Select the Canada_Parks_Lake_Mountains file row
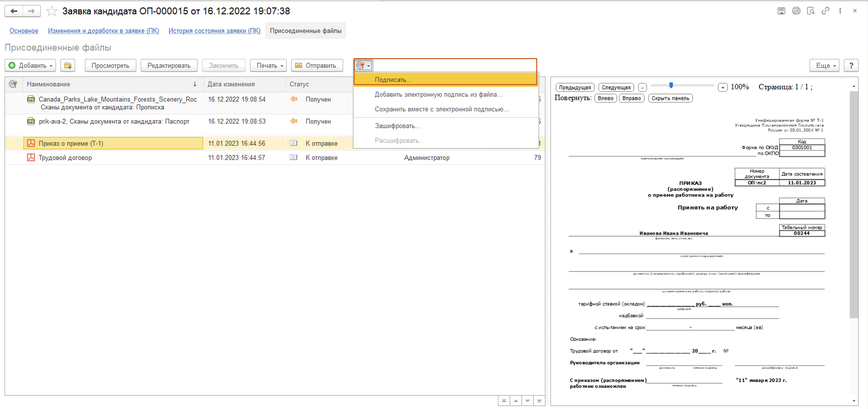The image size is (868, 409). [x=275, y=103]
